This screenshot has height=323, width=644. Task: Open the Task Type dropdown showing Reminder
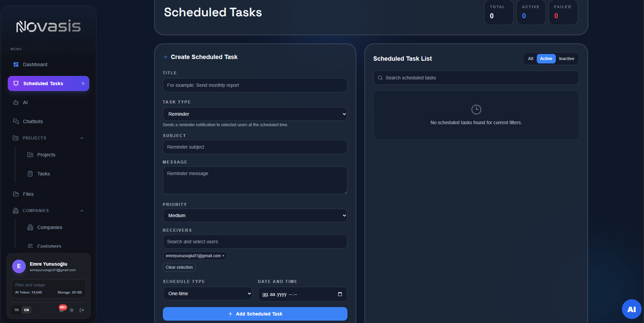tap(255, 114)
